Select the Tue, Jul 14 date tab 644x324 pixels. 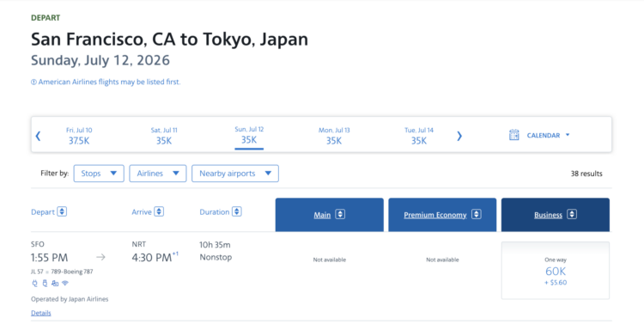point(419,136)
